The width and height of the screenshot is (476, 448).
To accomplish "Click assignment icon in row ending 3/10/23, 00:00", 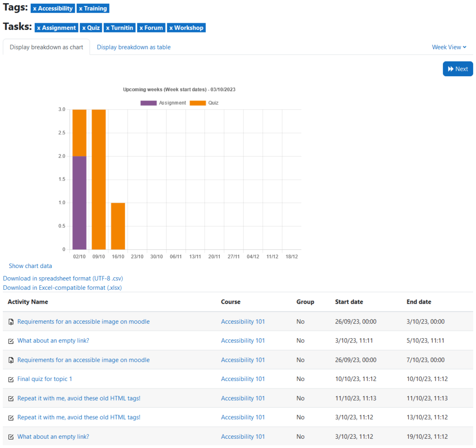I will [x=11, y=322].
